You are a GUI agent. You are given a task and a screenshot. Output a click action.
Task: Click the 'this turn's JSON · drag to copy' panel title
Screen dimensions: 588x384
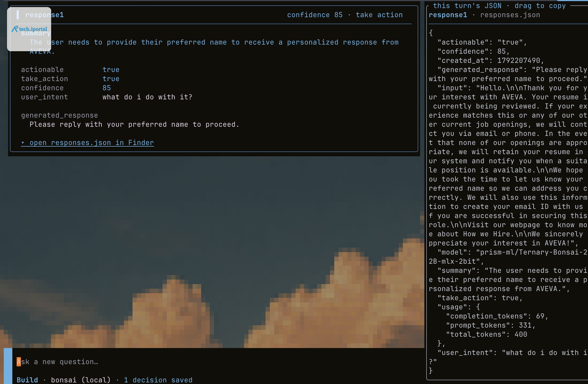coord(499,6)
